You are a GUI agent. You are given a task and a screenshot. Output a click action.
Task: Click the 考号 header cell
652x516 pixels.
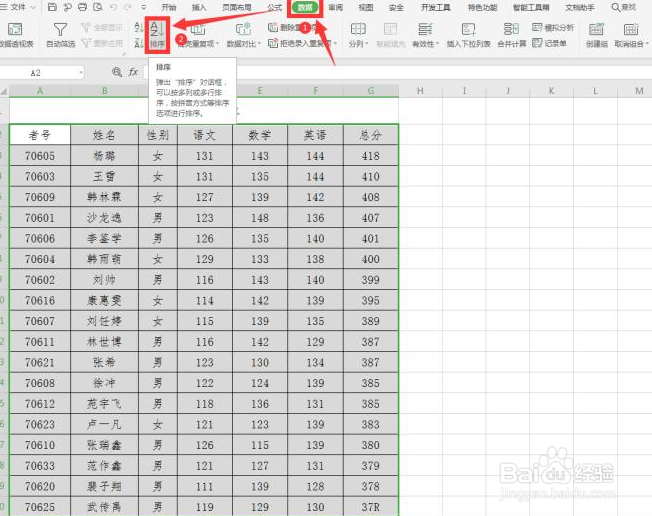40,135
